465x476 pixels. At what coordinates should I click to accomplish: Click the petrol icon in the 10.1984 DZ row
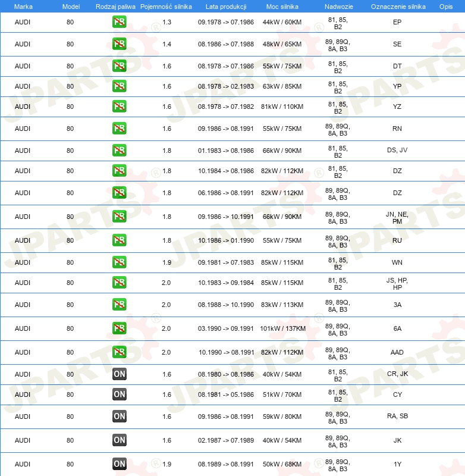pyautogui.click(x=119, y=171)
